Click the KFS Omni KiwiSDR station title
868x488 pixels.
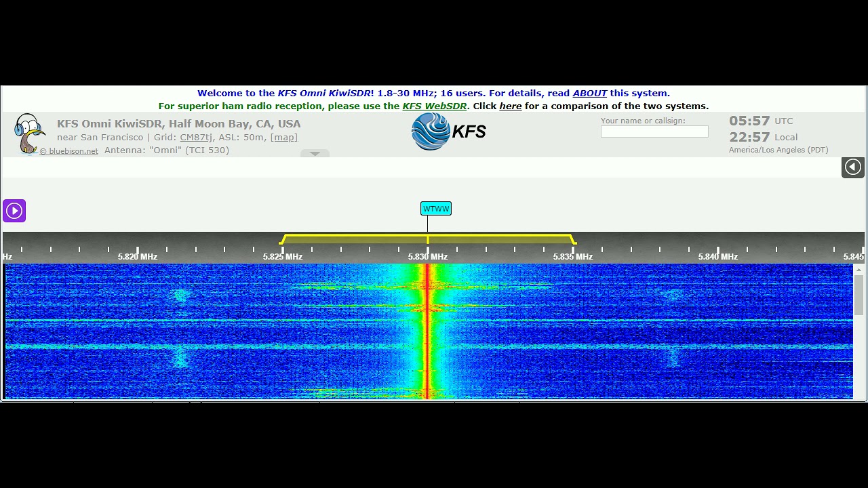click(x=178, y=124)
